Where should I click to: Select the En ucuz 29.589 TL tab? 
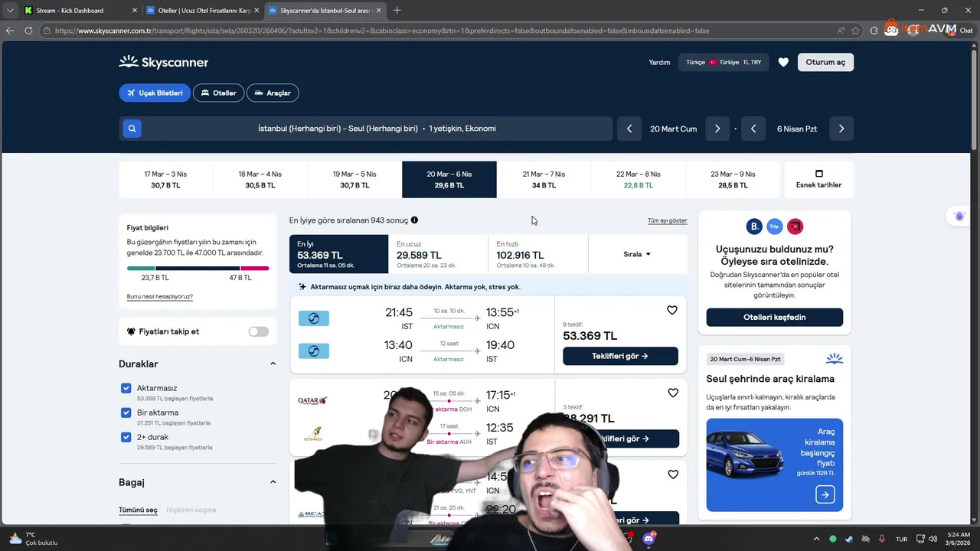point(438,254)
